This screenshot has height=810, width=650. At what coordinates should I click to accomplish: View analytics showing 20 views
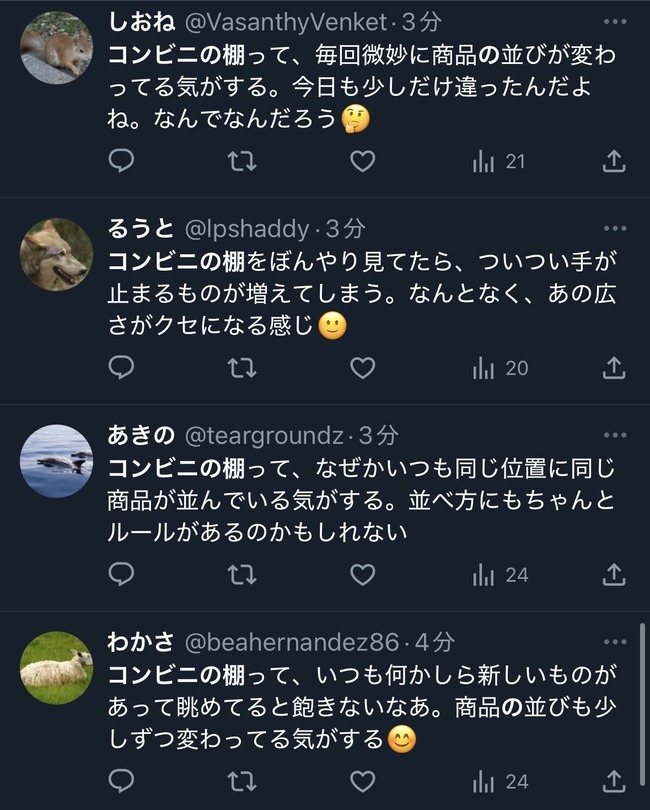point(500,368)
